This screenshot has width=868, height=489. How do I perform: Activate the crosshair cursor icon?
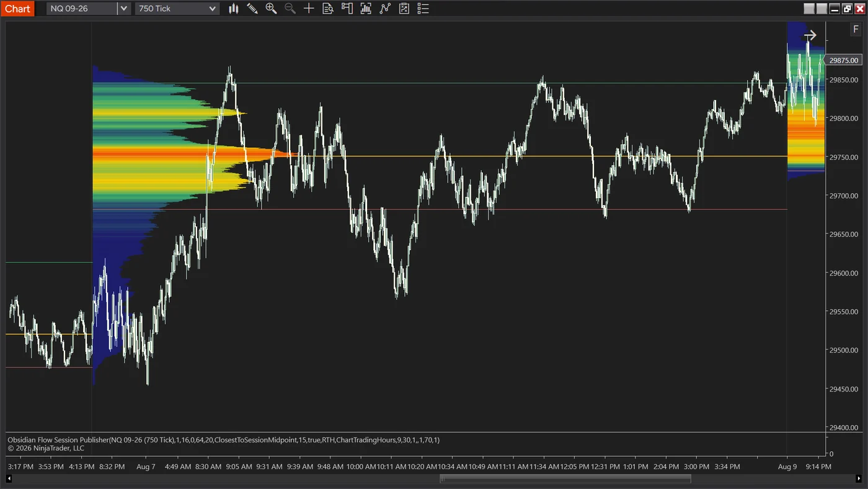309,9
